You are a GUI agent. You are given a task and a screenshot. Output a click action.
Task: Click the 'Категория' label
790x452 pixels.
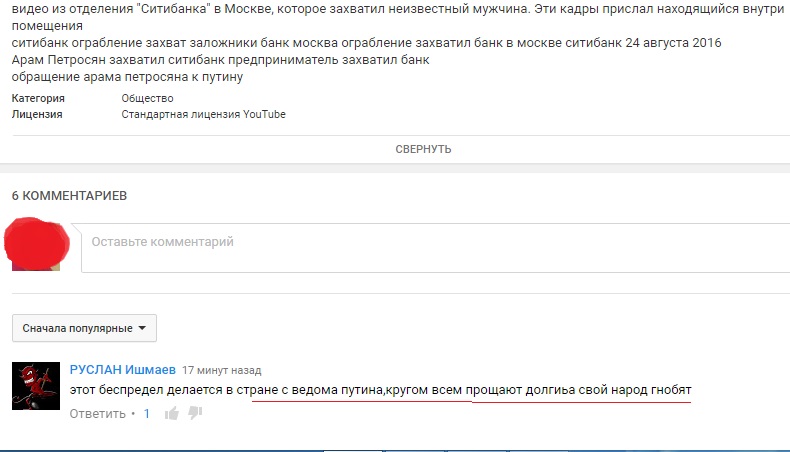click(x=38, y=98)
